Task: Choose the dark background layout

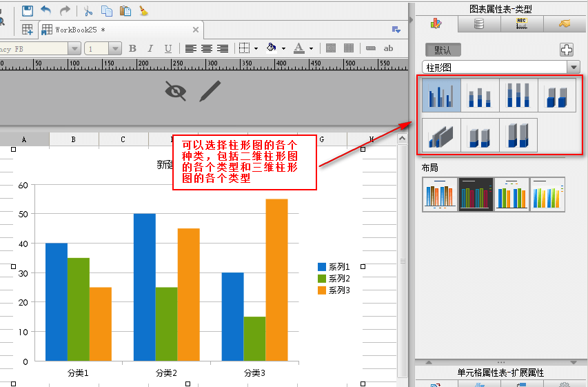Action: [476, 195]
